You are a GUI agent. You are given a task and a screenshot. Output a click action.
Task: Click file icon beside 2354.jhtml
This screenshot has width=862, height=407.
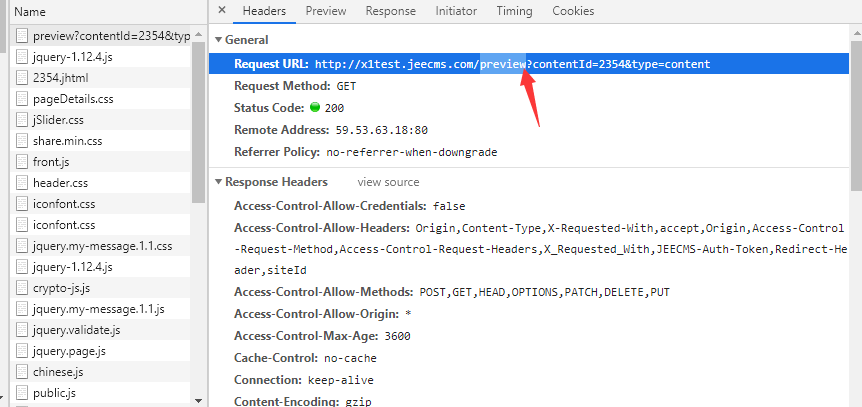(21, 78)
